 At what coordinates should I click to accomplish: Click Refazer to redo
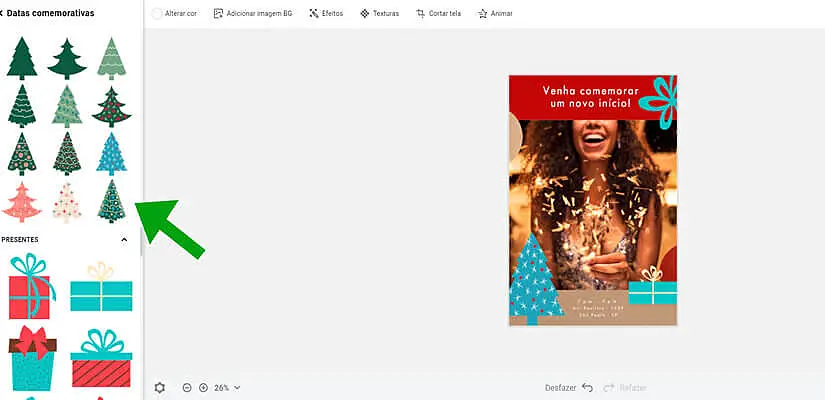[x=625, y=388]
